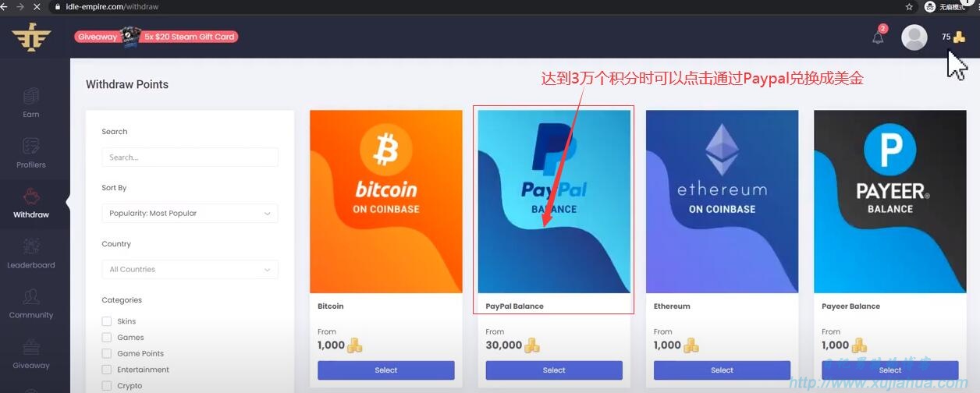Bookmark this page with star icon

coord(909,6)
